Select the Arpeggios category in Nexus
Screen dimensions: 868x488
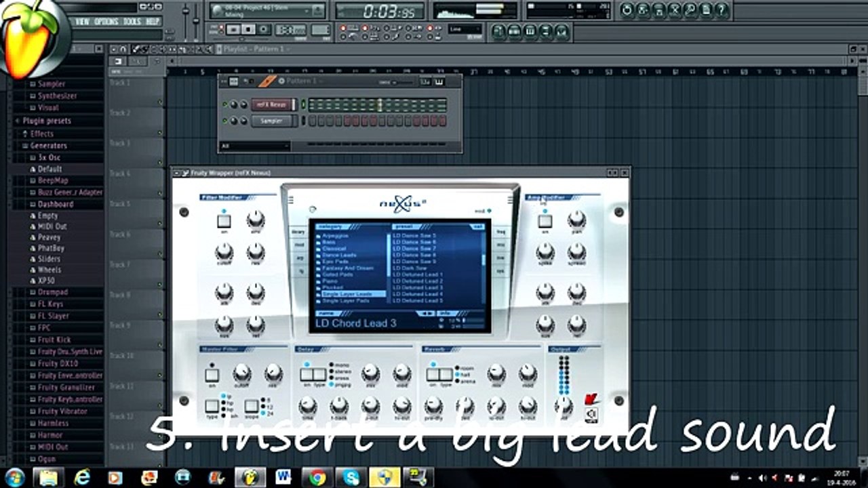(336, 236)
